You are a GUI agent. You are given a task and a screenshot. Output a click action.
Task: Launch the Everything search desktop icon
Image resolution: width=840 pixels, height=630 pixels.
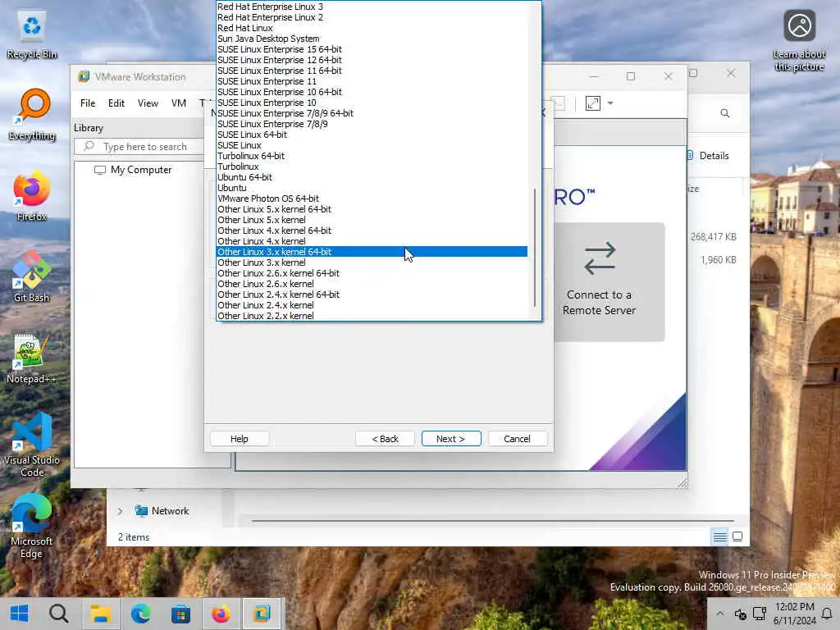[32, 115]
